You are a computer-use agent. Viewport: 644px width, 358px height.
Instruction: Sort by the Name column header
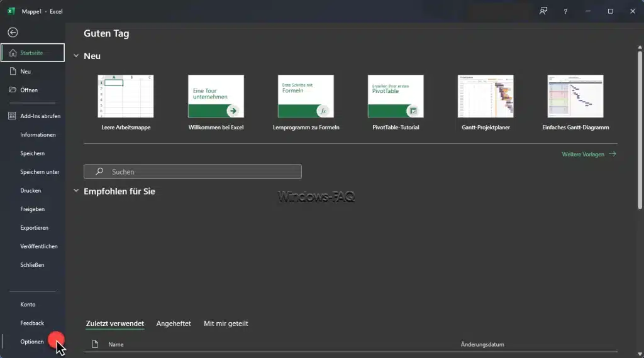116,344
